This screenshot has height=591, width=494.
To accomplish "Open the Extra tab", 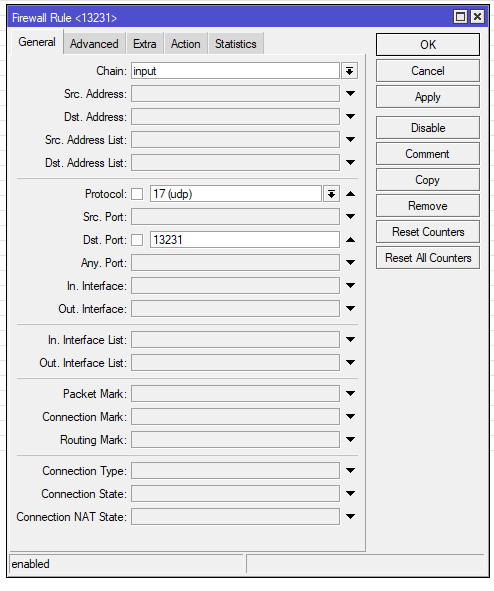I will tap(145, 44).
